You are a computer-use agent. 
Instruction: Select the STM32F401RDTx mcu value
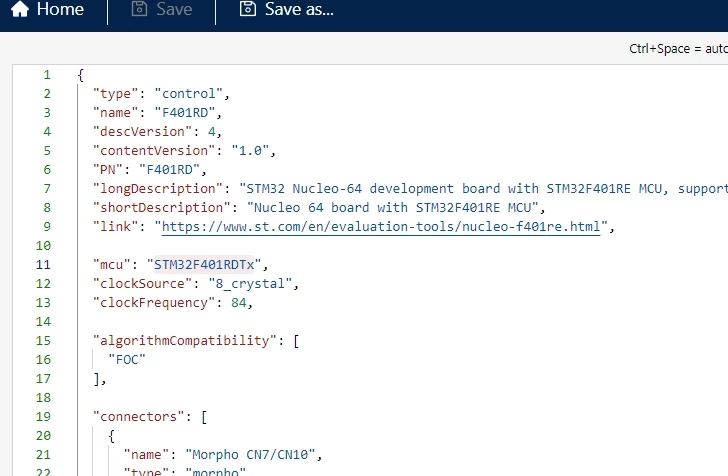(x=204, y=265)
